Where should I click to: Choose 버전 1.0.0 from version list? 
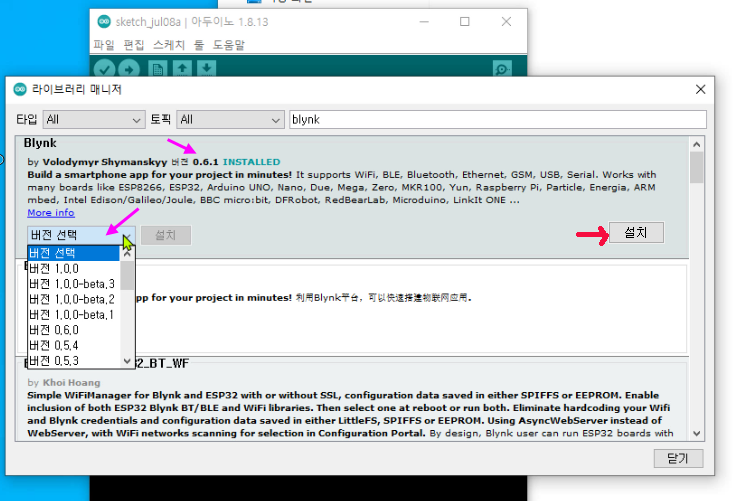tap(73, 269)
